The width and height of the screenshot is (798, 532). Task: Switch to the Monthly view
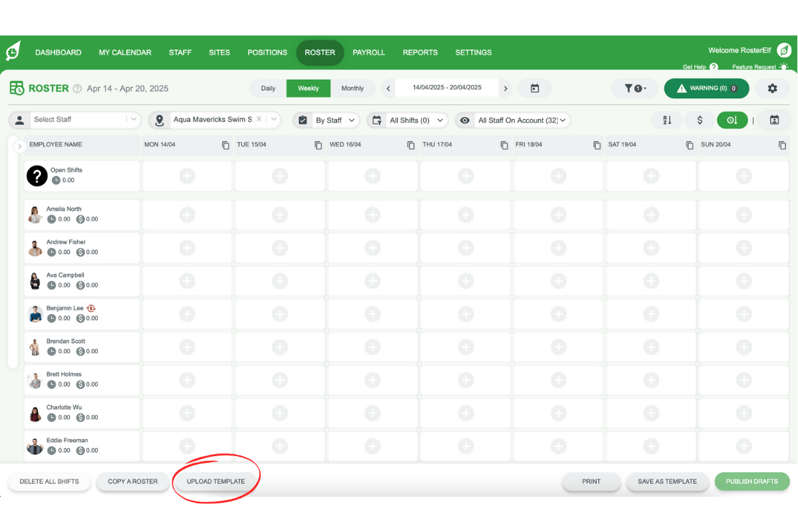[x=353, y=88]
